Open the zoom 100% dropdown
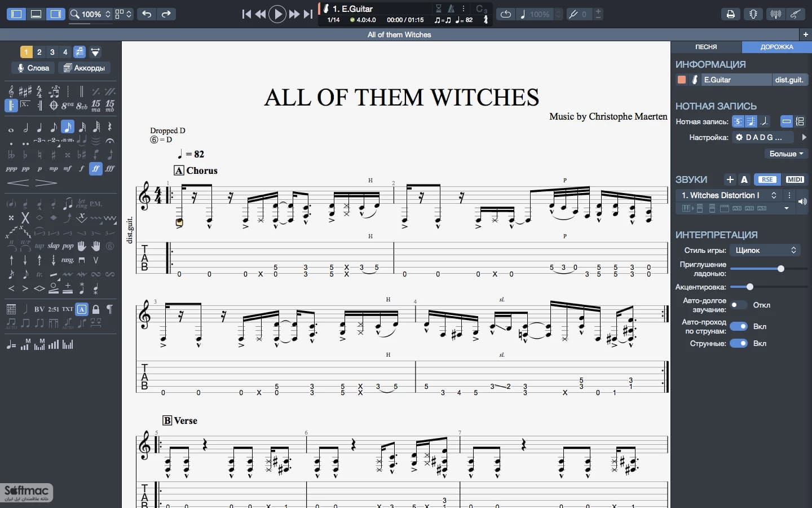 [90, 14]
